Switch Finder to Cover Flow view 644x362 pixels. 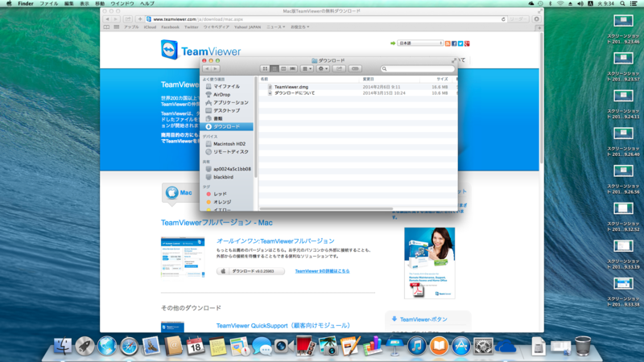pyautogui.click(x=292, y=69)
